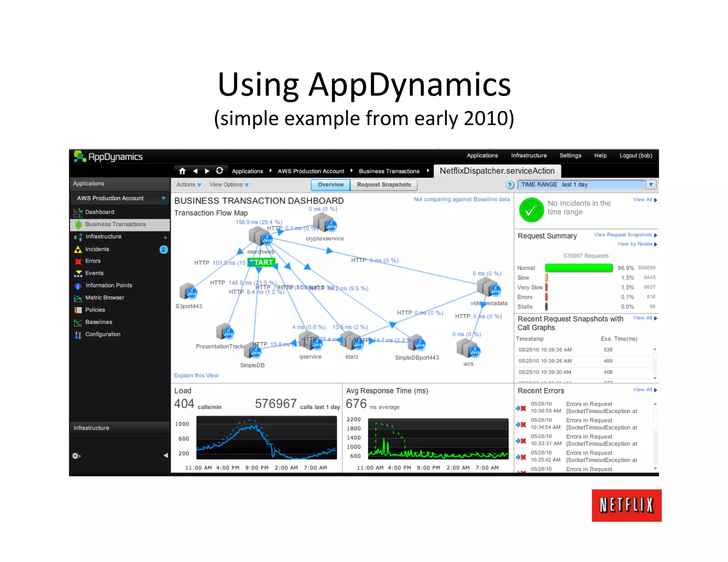Click the refresh icon in breadcrumb bar
The image size is (728, 562).
point(220,171)
